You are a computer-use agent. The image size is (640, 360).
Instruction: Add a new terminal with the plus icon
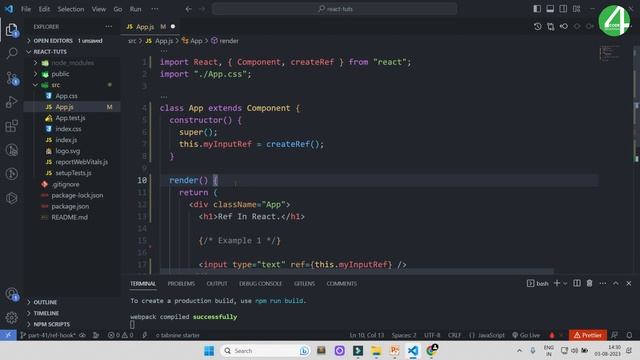pyautogui.click(x=556, y=283)
